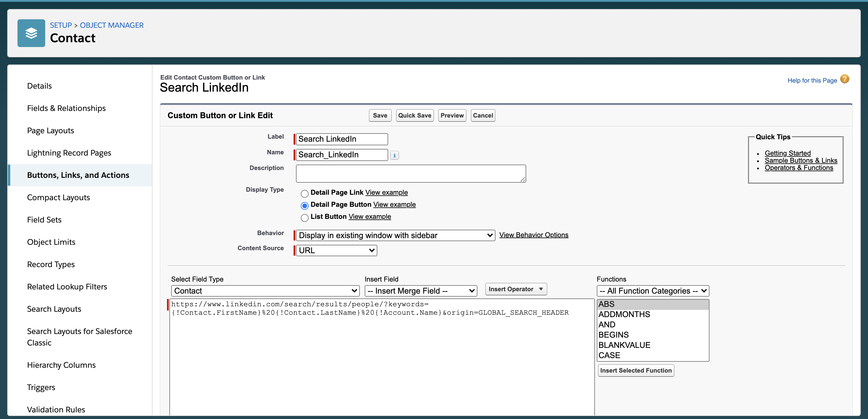Screen dimensions: 868x419
Task: Open Record Types section
Action: (51, 264)
